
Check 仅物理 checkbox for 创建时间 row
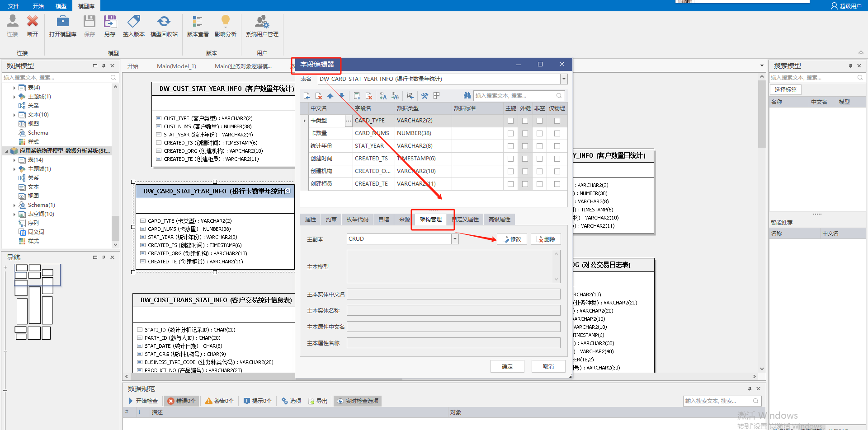557,159
